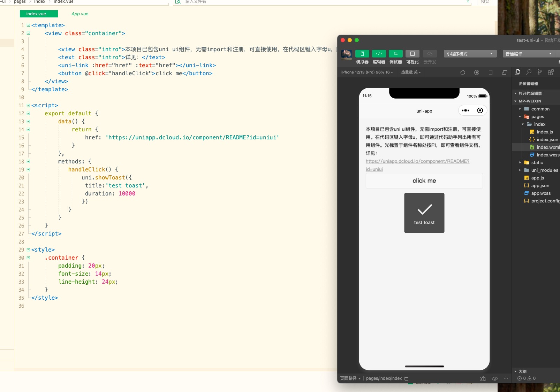The height and width of the screenshot is (392, 560).
Task: Copy the pages/index/index path icon
Action: [x=406, y=379]
